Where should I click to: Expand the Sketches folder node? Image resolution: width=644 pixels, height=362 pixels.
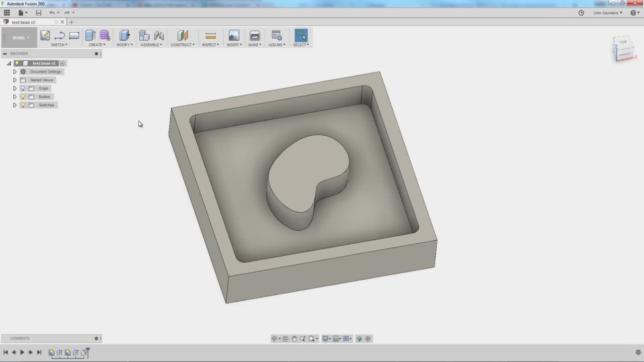[x=15, y=105]
